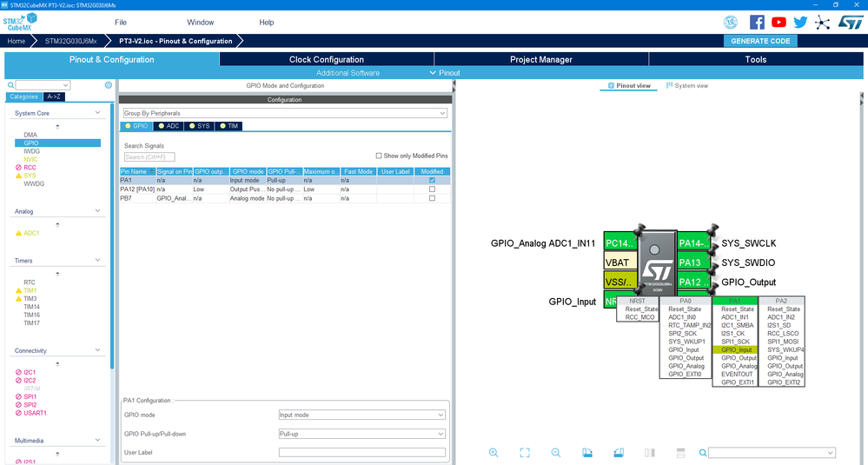Select the PA13 pin on chip
The image size is (868, 465).
(693, 262)
